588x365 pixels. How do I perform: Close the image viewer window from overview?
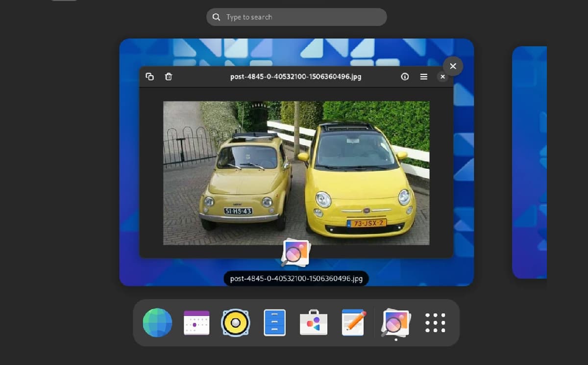[x=453, y=66]
